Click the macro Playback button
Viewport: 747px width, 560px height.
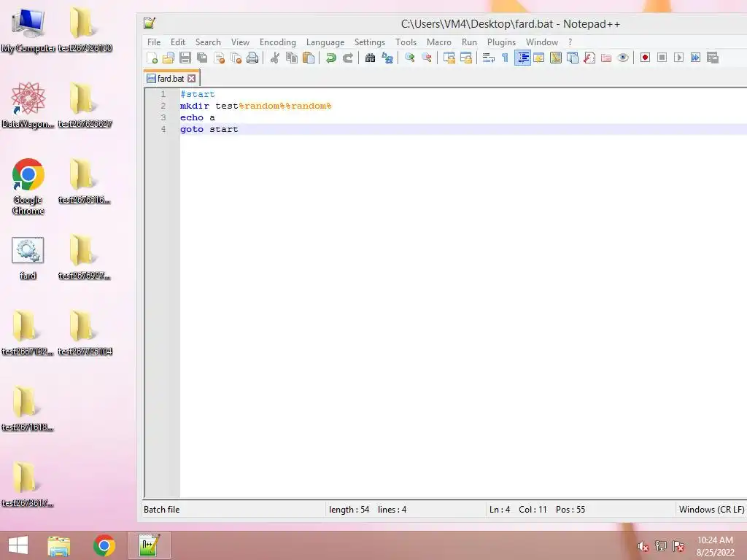679,58
